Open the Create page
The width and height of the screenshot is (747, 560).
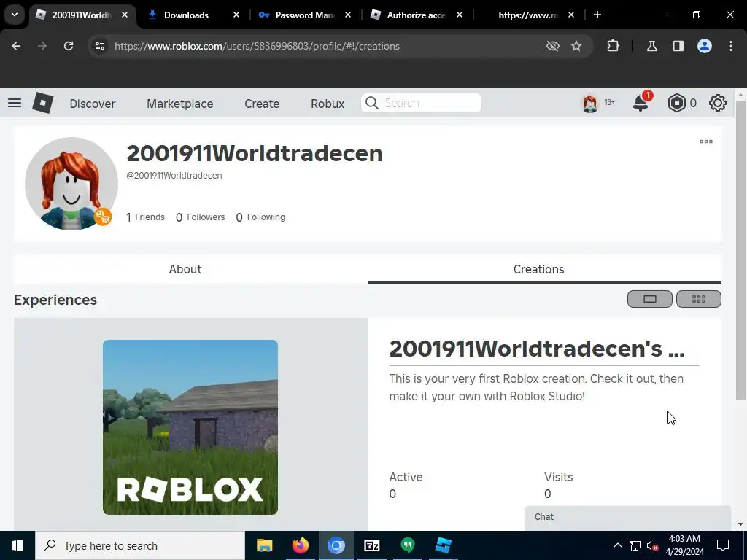[x=262, y=104]
